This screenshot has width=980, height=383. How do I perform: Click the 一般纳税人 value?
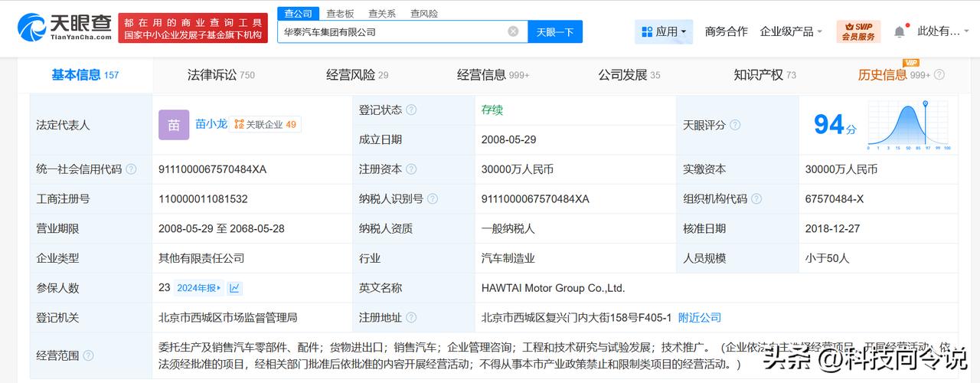tap(508, 228)
